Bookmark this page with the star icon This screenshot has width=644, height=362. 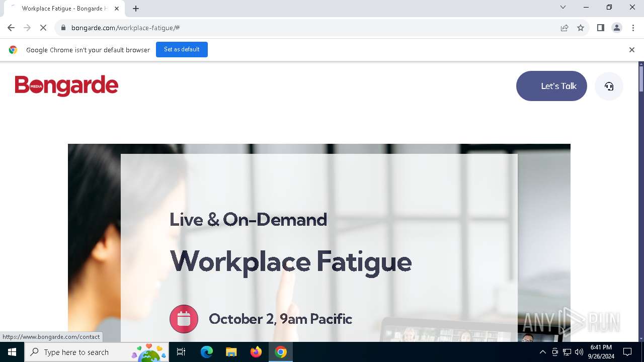click(x=581, y=28)
